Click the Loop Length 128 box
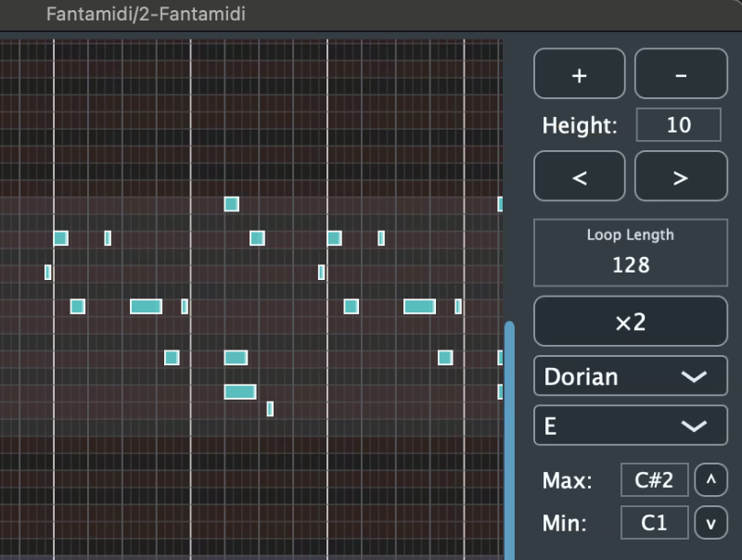This screenshot has width=742, height=560. pos(631,253)
